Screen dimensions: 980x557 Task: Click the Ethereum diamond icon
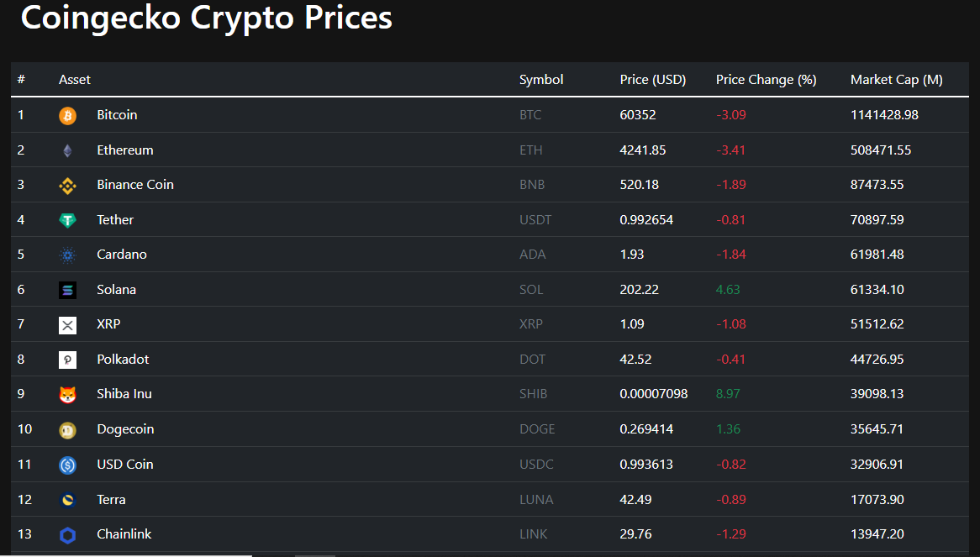click(x=67, y=151)
